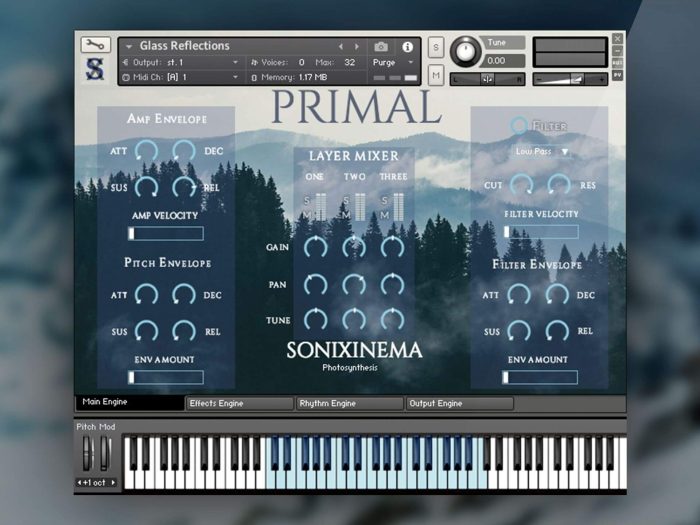The width and height of the screenshot is (700, 525).
Task: Solo layer TWO in the Layer Mixer
Action: 346,200
